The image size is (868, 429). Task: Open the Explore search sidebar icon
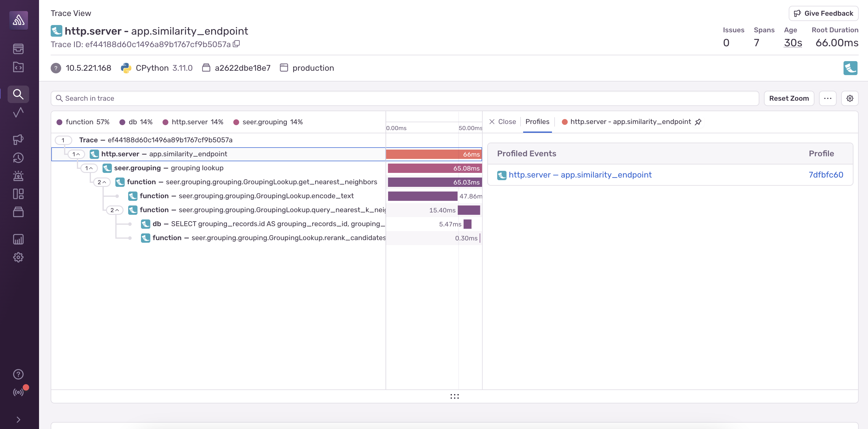pos(18,94)
